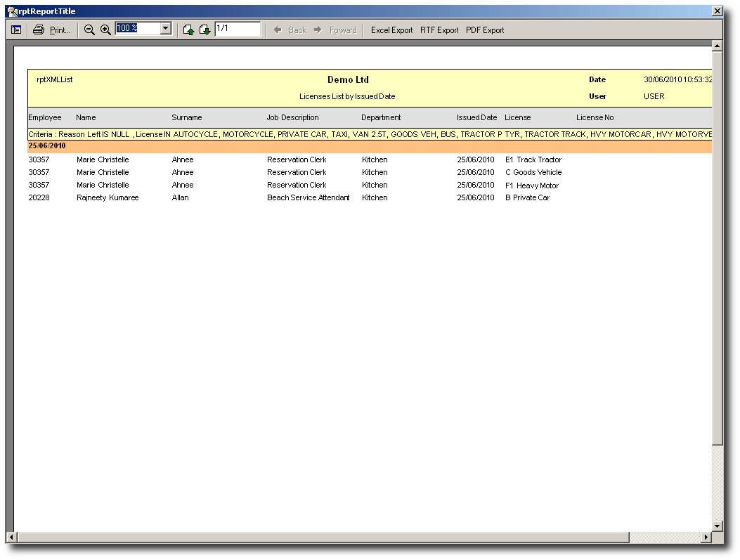Image resolution: width=740 pixels, height=560 pixels.
Task: Go to next page using down arrow icon
Action: pyautogui.click(x=205, y=30)
